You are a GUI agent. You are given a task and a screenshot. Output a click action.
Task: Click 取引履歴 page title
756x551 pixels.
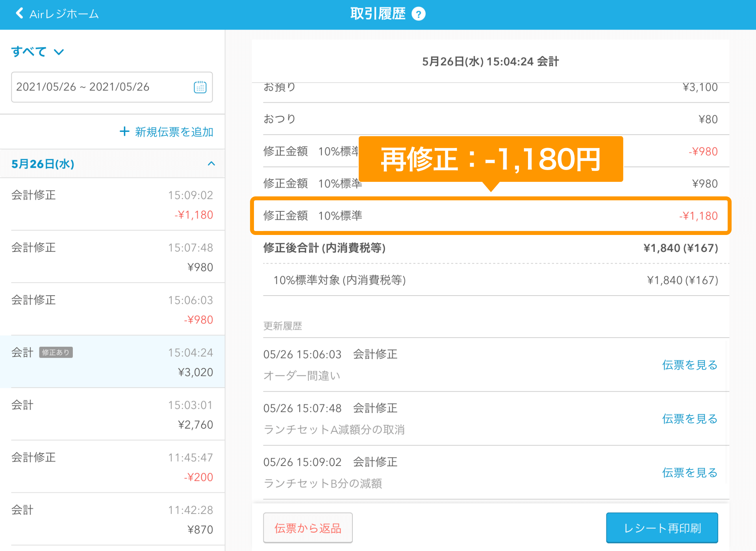(x=378, y=14)
